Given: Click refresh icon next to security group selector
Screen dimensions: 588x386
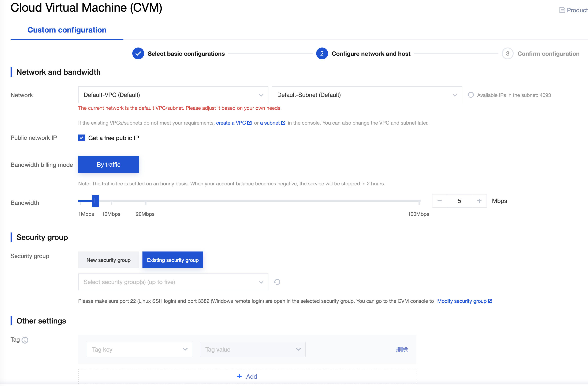Looking at the screenshot, I should tap(277, 282).
